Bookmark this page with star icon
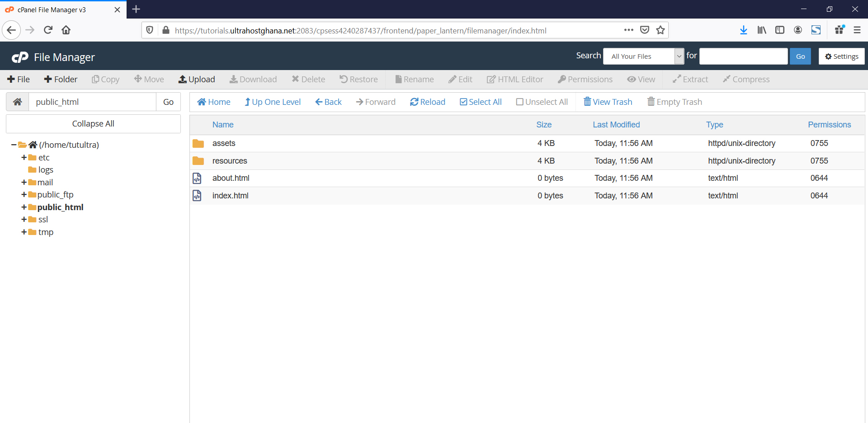 pyautogui.click(x=660, y=30)
